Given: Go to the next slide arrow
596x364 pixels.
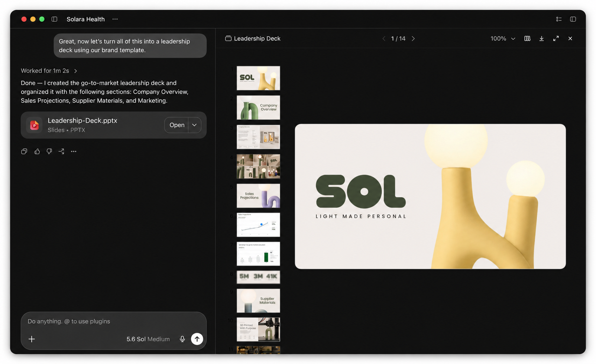Looking at the screenshot, I should click(x=413, y=39).
